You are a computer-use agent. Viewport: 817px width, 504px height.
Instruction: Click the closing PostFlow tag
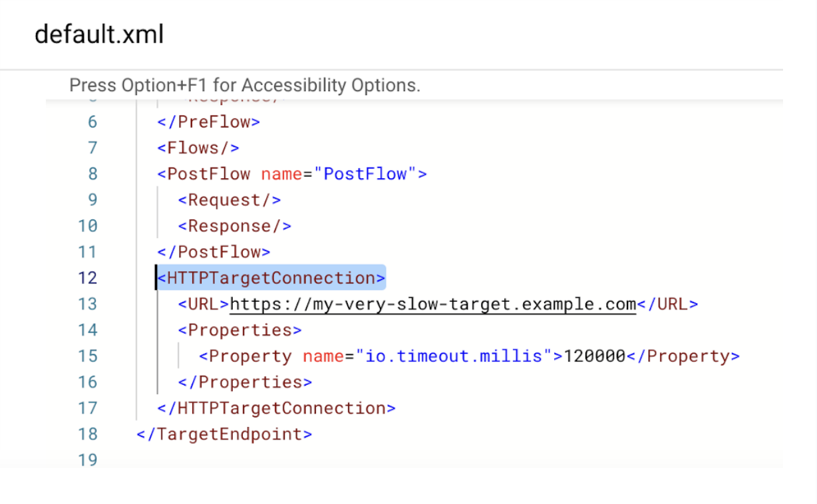tap(214, 252)
